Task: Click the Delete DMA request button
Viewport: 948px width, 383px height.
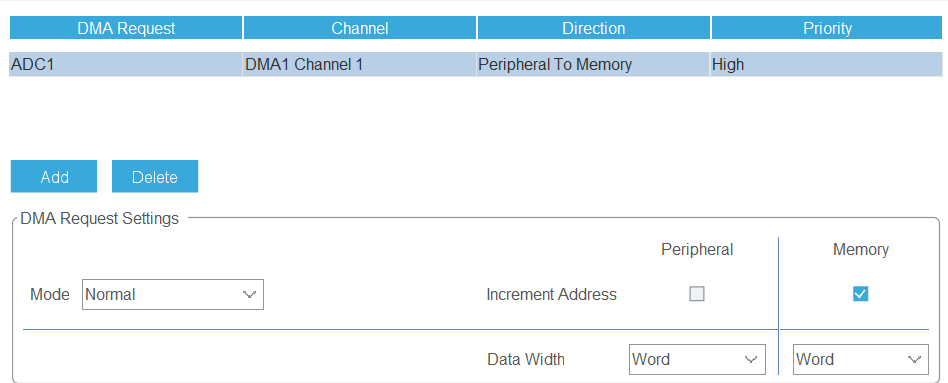Action: (x=155, y=177)
